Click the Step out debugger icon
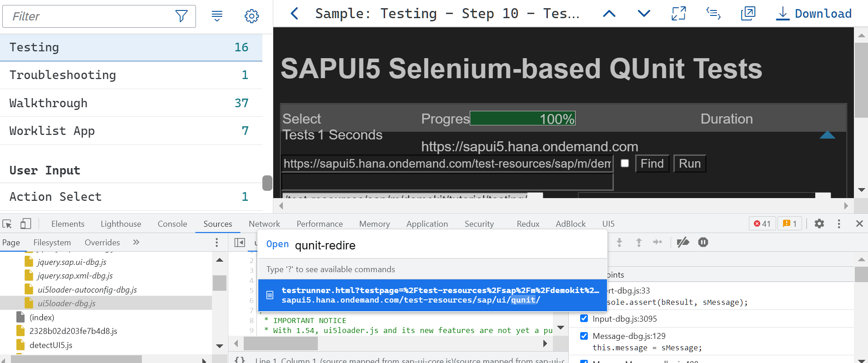This screenshot has height=363, width=868. [x=639, y=243]
